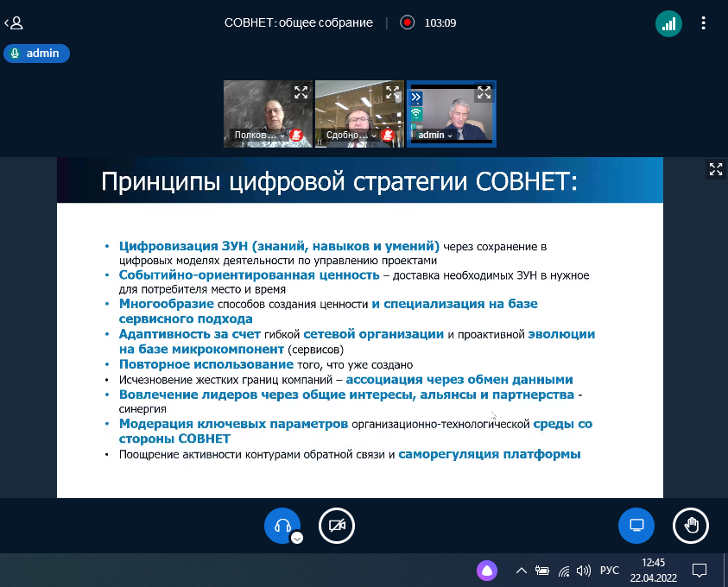This screenshot has height=587, width=728.
Task: Open the three-dot options menu
Action: pos(704,22)
